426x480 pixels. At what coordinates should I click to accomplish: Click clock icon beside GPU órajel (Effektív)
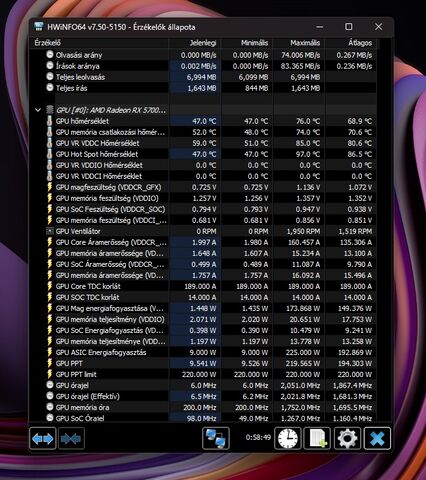[x=50, y=396]
